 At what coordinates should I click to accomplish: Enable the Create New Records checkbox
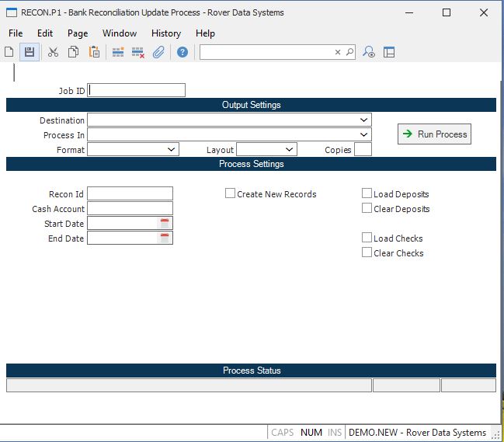(x=231, y=193)
